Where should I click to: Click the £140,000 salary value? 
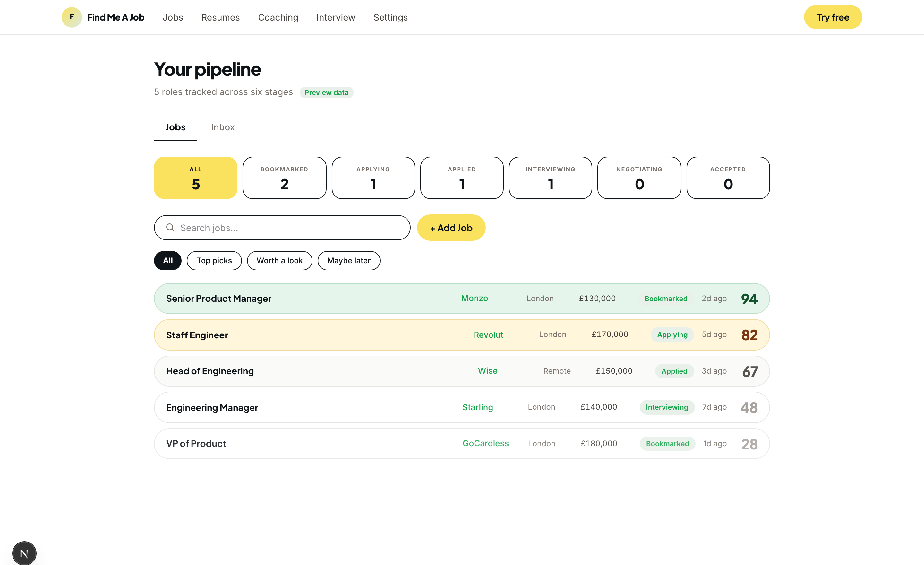click(598, 407)
